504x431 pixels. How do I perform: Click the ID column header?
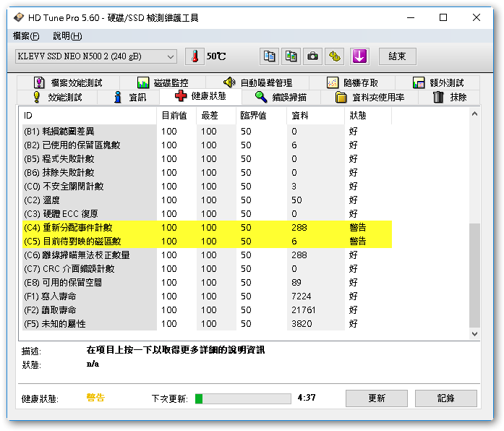pyautogui.click(x=90, y=116)
